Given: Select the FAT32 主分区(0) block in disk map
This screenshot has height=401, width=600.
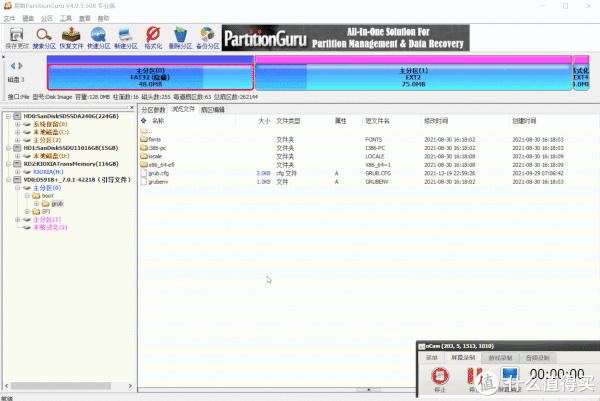Looking at the screenshot, I should click(150, 77).
